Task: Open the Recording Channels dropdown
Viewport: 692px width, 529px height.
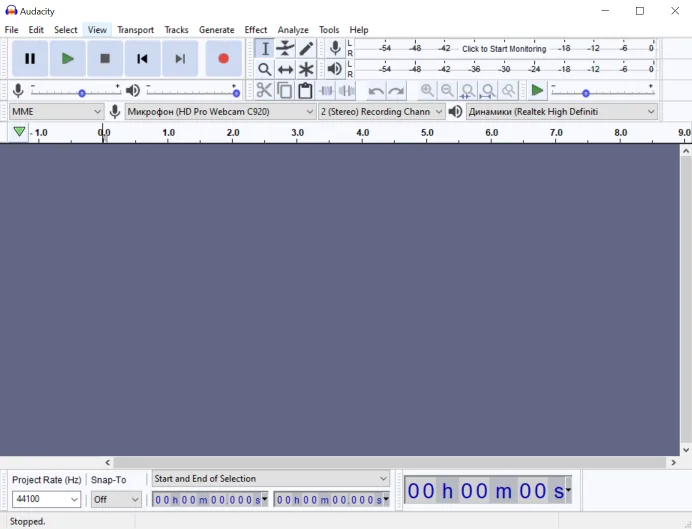Action: 381,112
